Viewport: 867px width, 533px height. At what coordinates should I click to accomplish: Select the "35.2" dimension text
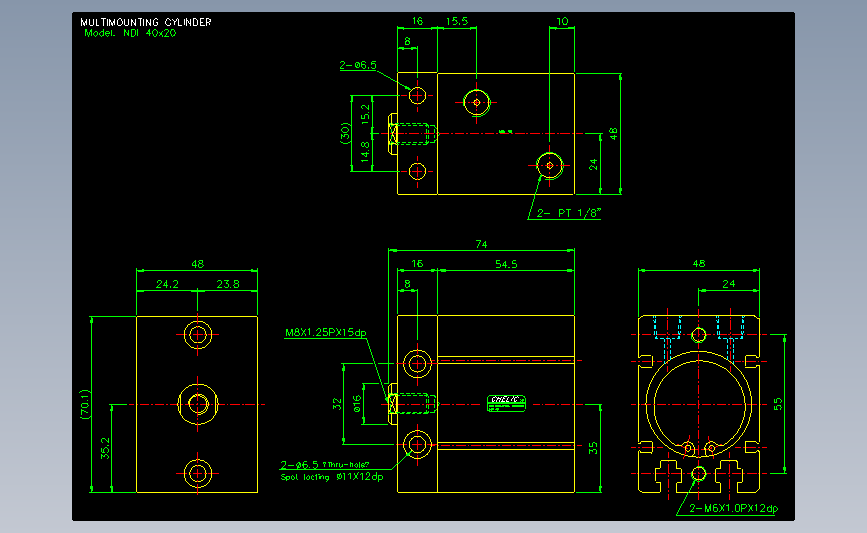pyautogui.click(x=105, y=448)
